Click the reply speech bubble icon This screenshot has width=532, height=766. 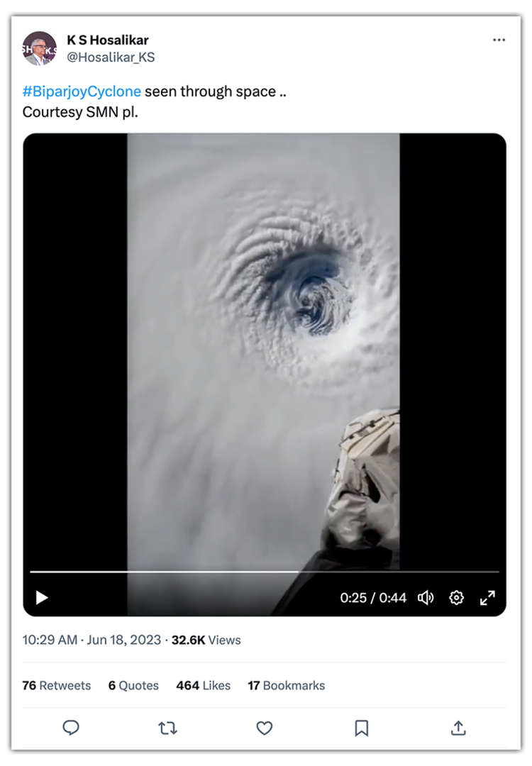[71, 728]
